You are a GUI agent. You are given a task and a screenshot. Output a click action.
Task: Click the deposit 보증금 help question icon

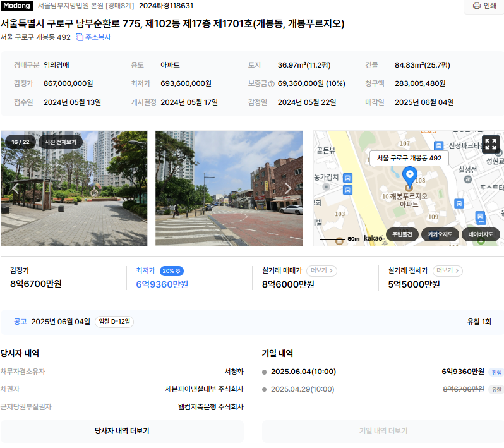coord(272,84)
